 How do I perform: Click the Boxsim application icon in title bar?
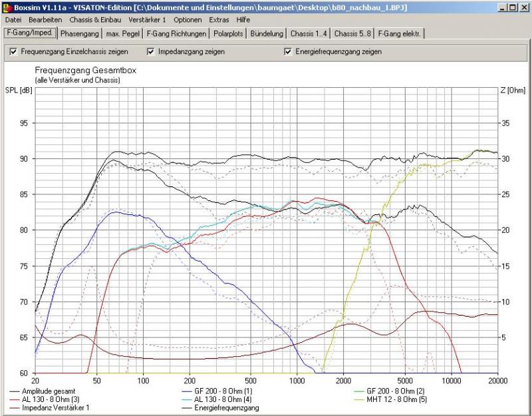click(x=7, y=7)
